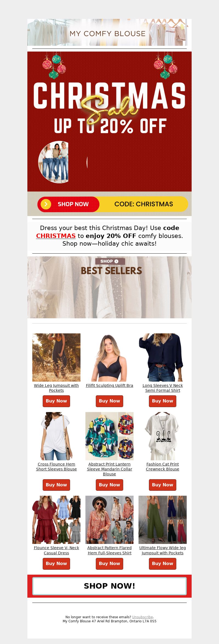Open the red CHRISTMAS code link

[x=56, y=236]
